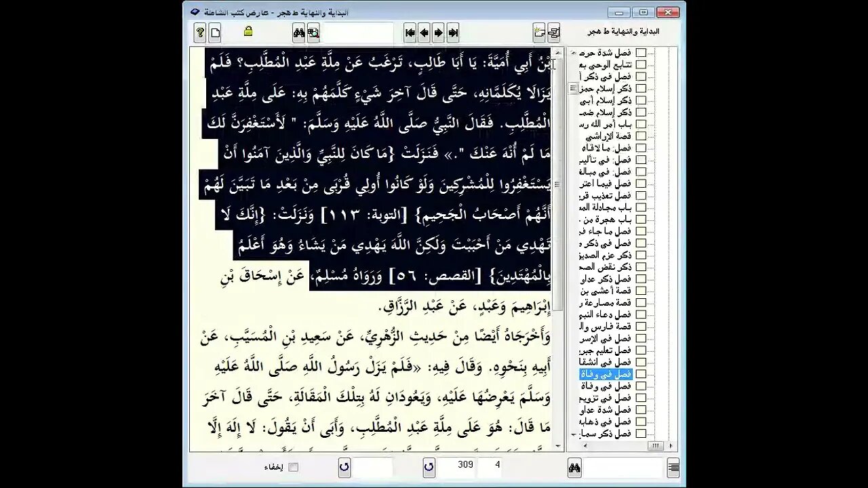Select tree item ذكر نقض الصحيفة
This screenshot has width=868, height=488.
coord(606,267)
